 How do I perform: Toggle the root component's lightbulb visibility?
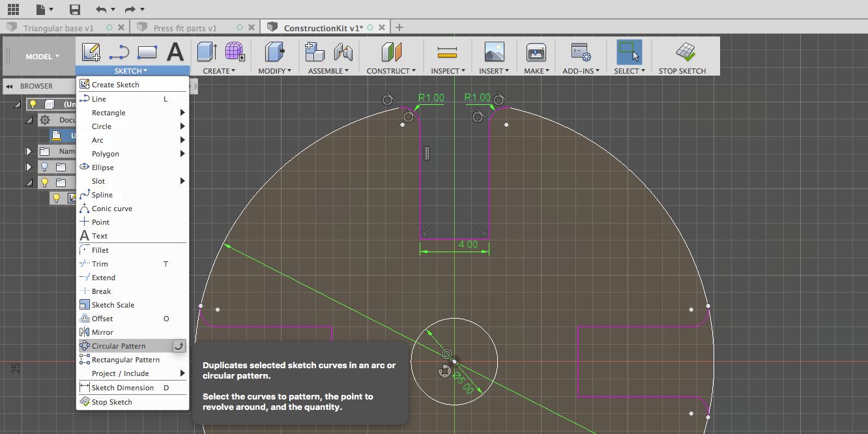(x=33, y=104)
